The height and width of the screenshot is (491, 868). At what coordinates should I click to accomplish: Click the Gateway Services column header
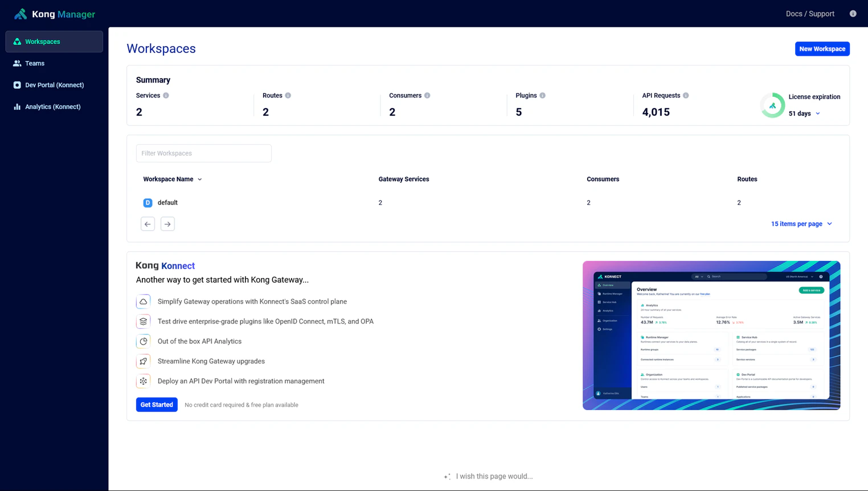[404, 179]
